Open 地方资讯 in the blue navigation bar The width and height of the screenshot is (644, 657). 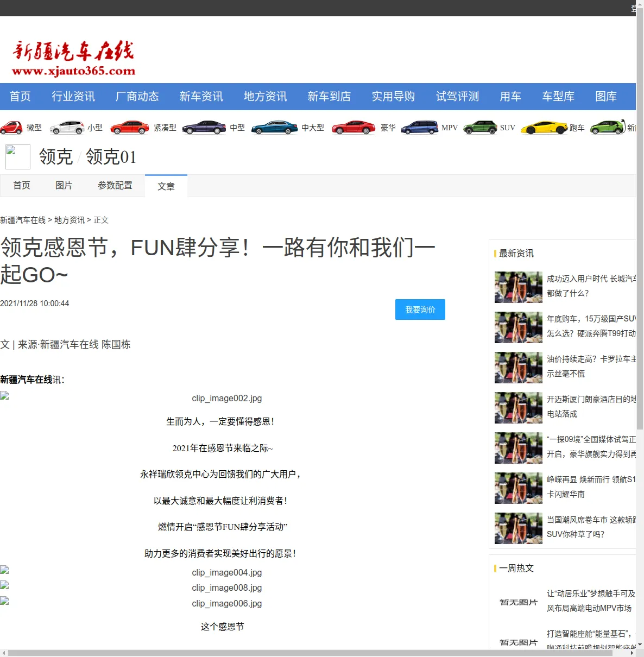[266, 97]
